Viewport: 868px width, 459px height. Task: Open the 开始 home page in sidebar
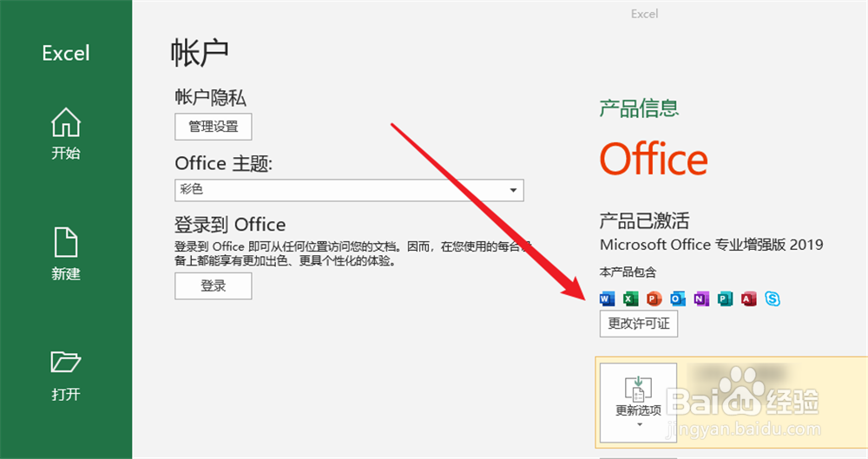[66, 134]
